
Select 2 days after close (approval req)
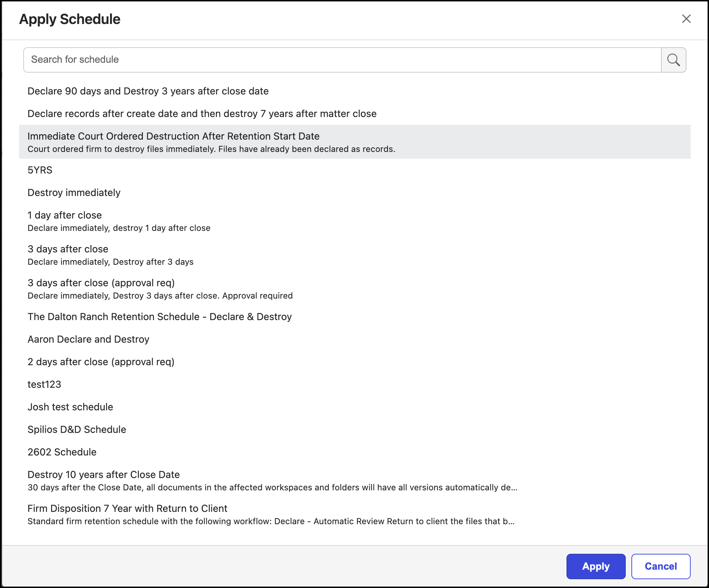click(x=101, y=362)
